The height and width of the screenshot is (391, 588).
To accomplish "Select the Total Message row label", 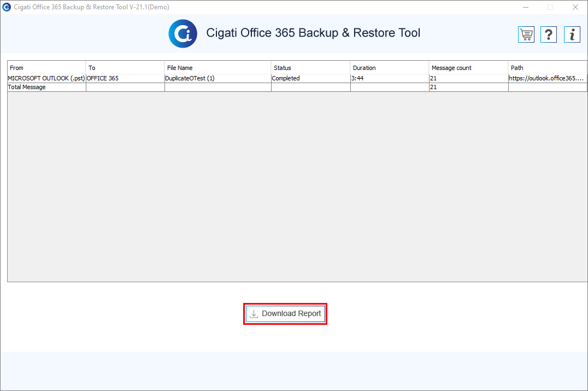I will [x=46, y=87].
